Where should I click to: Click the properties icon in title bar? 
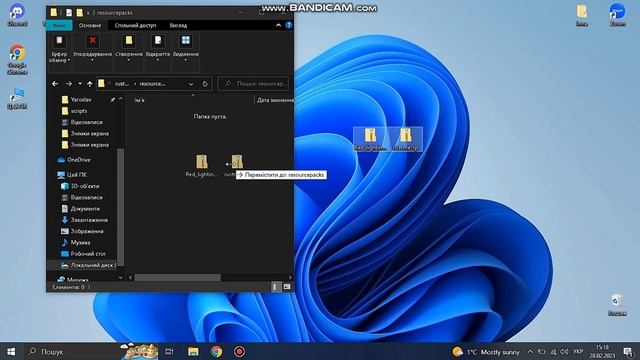point(69,13)
